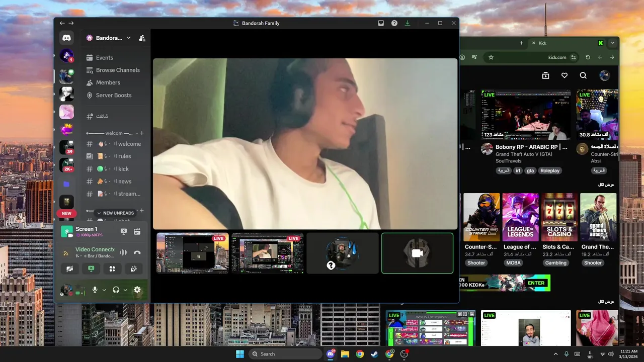Select participant tile with question mark badge
644x362 pixels.
click(x=343, y=253)
